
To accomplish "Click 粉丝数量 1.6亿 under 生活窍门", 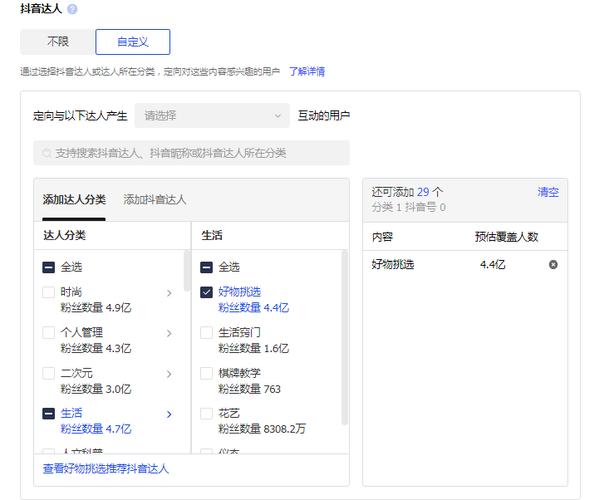I will pyautogui.click(x=253, y=348).
